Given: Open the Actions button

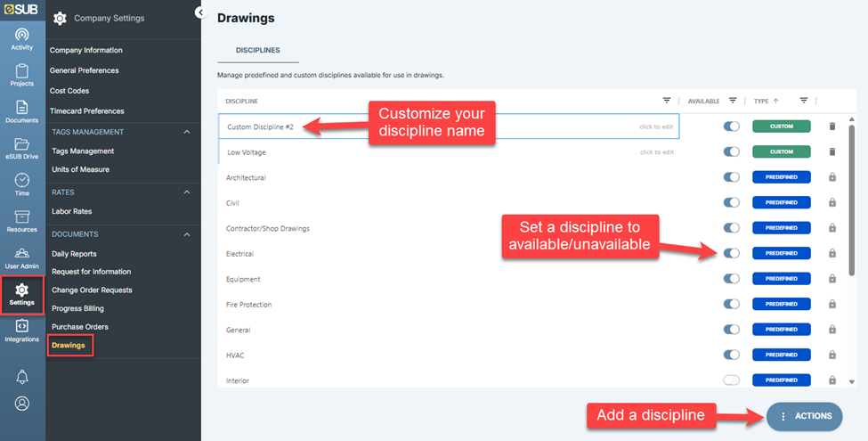Looking at the screenshot, I should click(x=804, y=416).
